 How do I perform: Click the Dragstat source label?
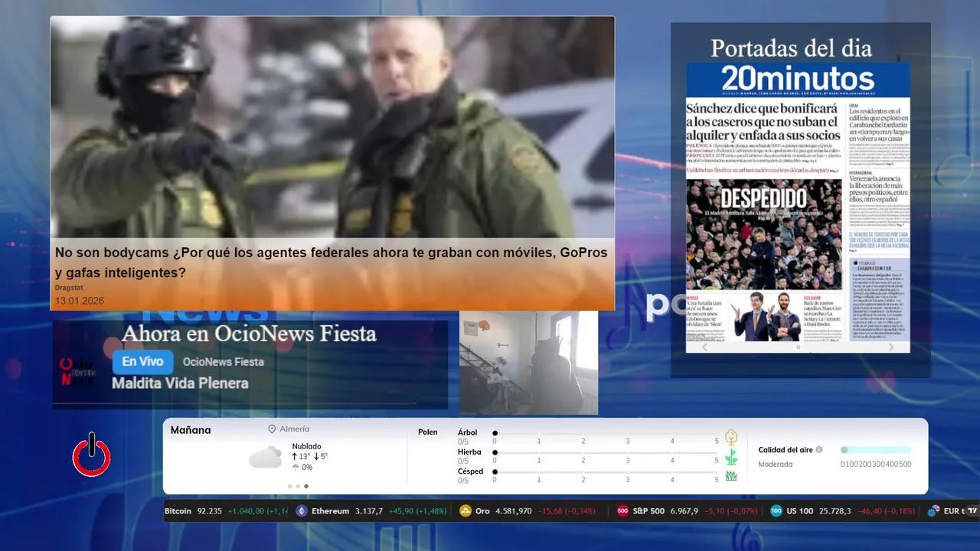69,287
